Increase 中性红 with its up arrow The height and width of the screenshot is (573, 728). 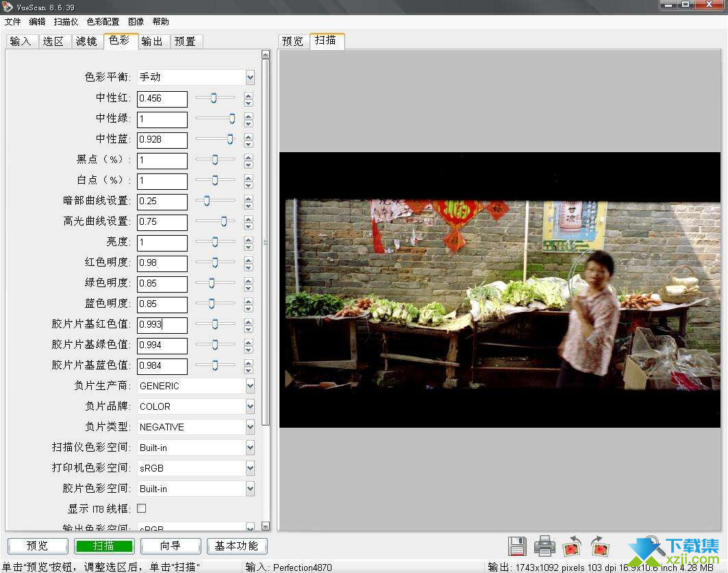coord(249,95)
